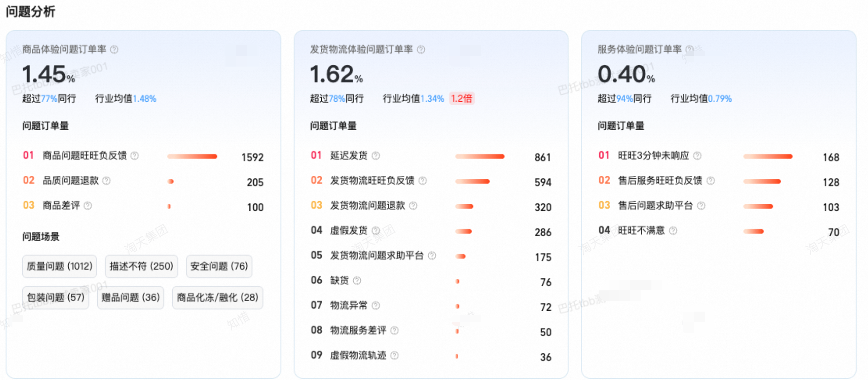The height and width of the screenshot is (380, 868).
Task: Click the question icon after 物流服务差评
Action: tap(395, 330)
